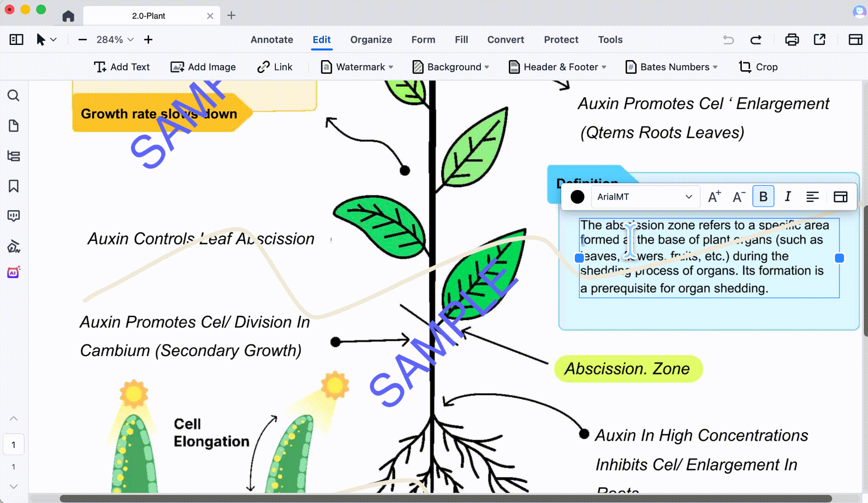Expand Header & Footer menu
868x503 pixels.
pos(558,67)
